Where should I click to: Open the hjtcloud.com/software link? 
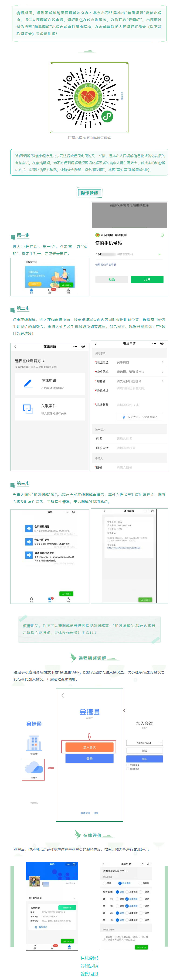[x=124, y=548]
